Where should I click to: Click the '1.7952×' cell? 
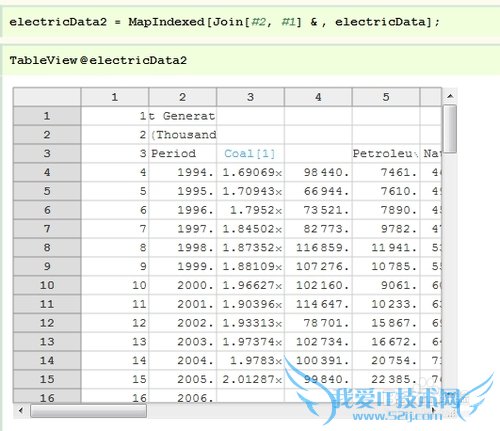(250, 210)
